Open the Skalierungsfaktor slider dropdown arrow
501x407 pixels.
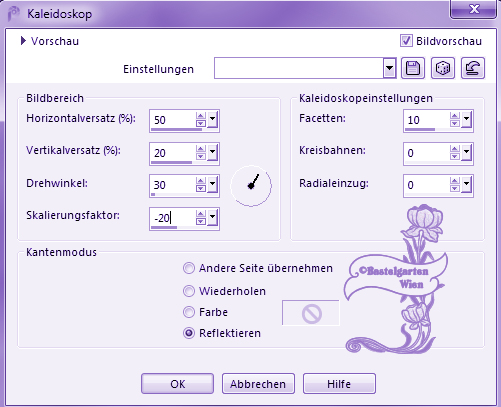tap(212, 217)
